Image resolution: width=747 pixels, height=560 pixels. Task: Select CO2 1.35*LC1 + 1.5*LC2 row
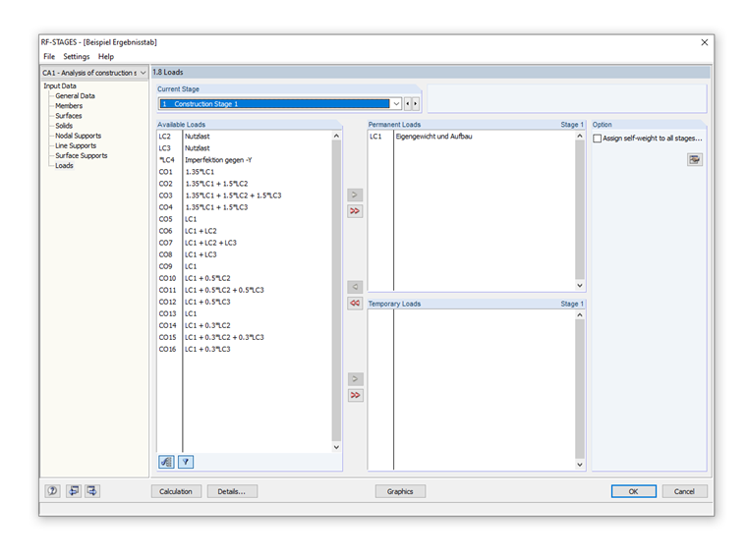tap(245, 184)
